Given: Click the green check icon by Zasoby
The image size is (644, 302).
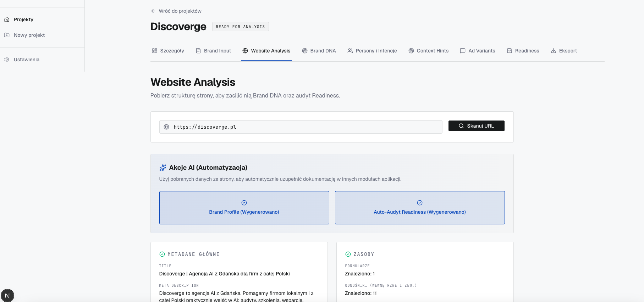Looking at the screenshot, I should point(348,254).
